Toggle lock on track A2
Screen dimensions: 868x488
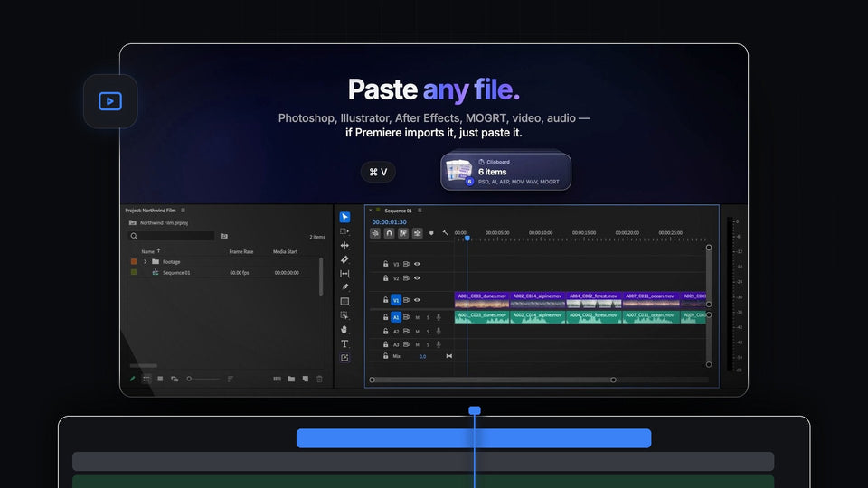pyautogui.click(x=385, y=331)
